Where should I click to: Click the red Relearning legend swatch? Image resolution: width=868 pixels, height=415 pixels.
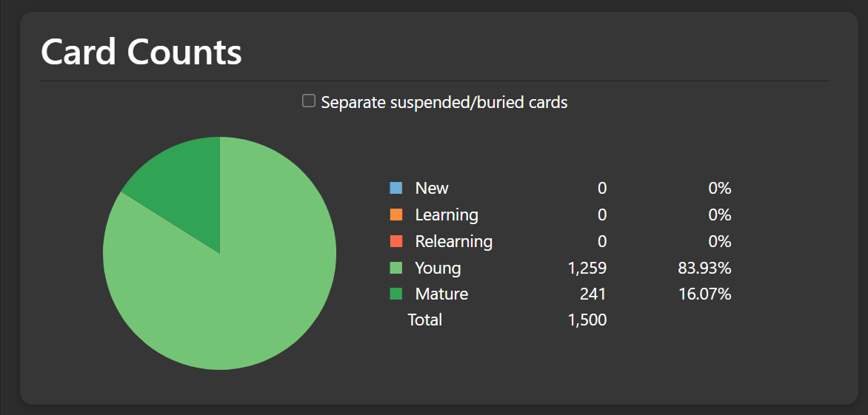click(x=396, y=241)
